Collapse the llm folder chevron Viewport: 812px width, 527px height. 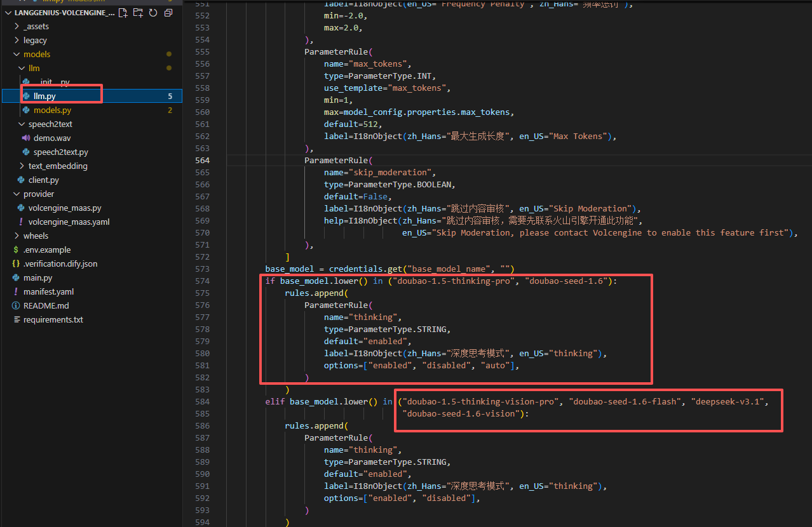point(22,68)
